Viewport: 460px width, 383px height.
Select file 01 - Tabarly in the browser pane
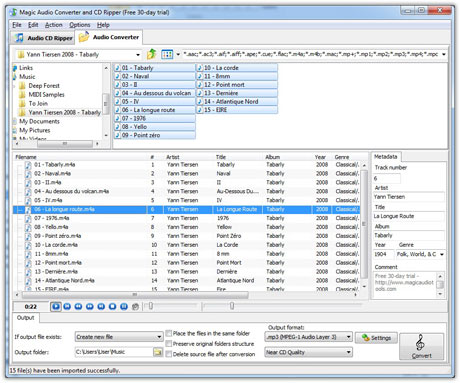pyautogui.click(x=154, y=68)
